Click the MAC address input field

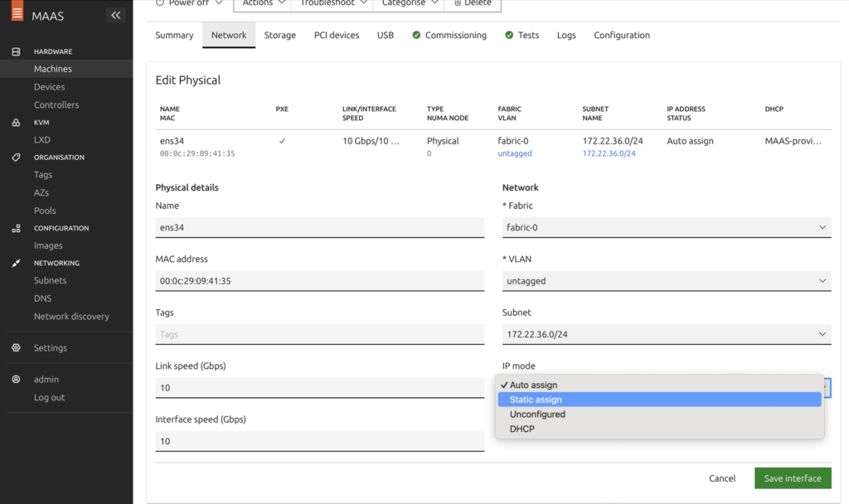coord(319,281)
